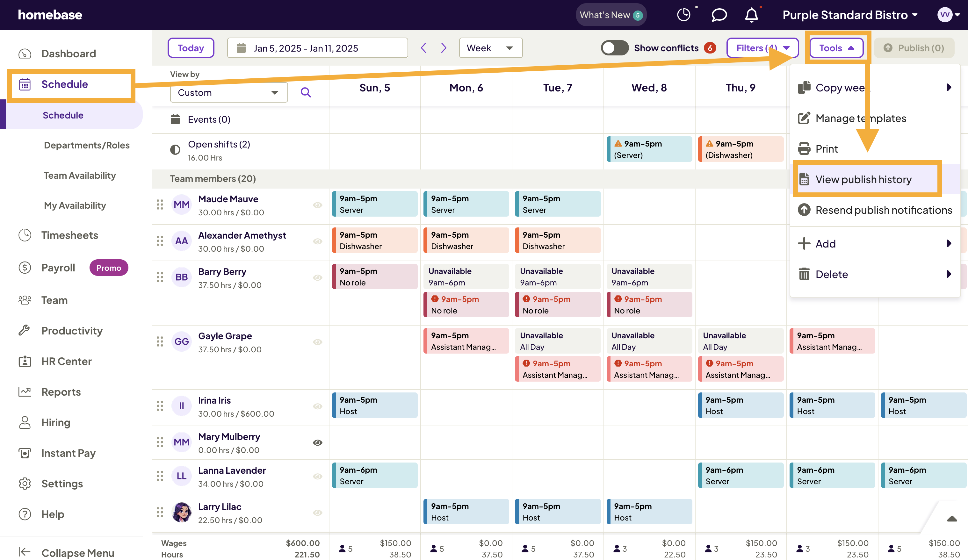Open Productivity via the wrench icon
This screenshot has width=968, height=560.
coord(25,330)
